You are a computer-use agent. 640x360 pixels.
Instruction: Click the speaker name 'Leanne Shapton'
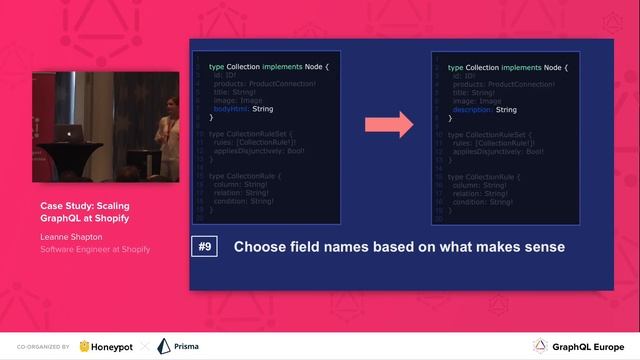tap(71, 237)
